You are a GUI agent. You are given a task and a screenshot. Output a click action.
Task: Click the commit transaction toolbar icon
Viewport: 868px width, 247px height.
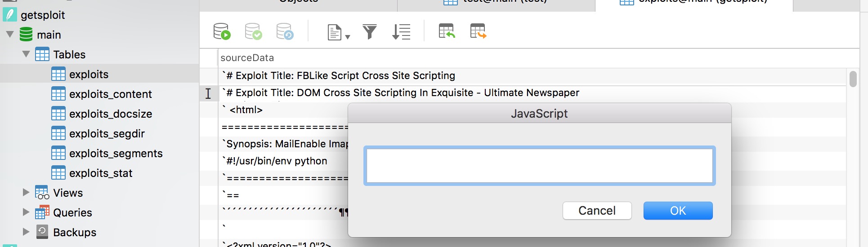pos(253,31)
